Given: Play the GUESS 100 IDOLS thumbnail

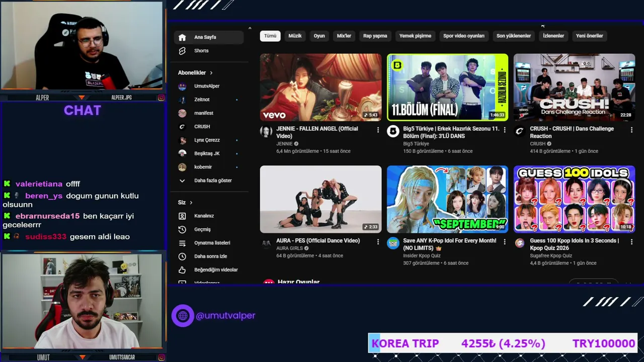Looking at the screenshot, I should [574, 200].
